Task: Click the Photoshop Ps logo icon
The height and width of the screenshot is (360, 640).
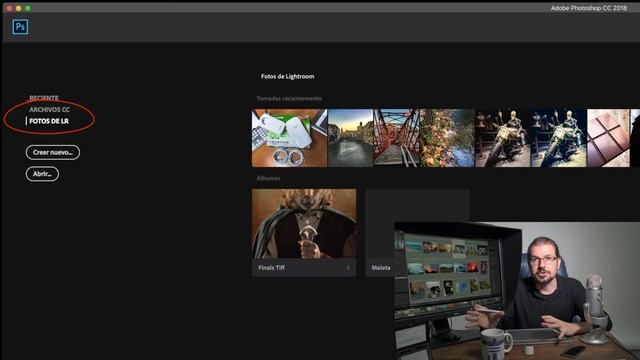Action: coord(20,27)
